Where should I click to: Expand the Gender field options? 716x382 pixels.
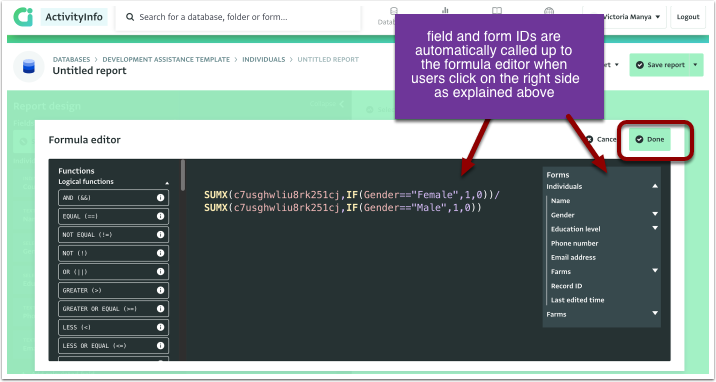(x=655, y=214)
